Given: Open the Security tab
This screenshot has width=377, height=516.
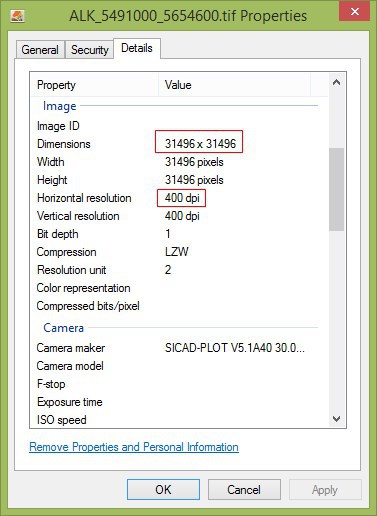Looking at the screenshot, I should [x=90, y=50].
